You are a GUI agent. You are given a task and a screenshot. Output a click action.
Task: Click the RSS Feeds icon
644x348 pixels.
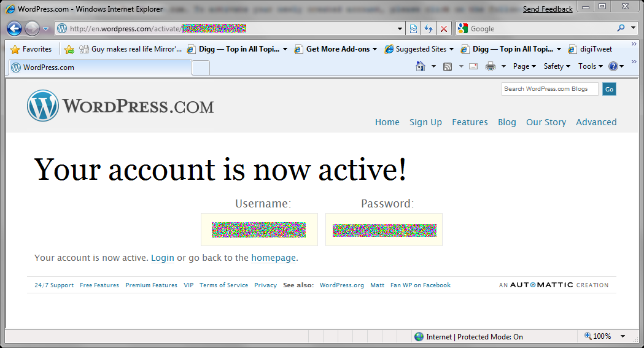tap(448, 66)
